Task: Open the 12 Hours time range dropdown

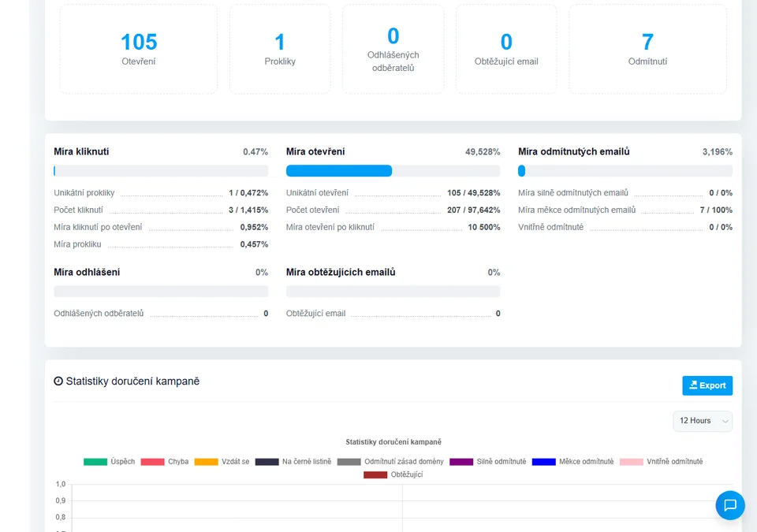Action: pyautogui.click(x=702, y=421)
